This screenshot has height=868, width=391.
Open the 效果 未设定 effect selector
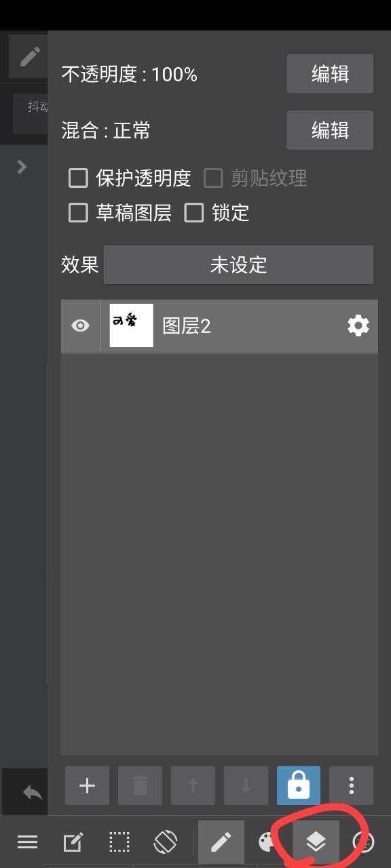(x=238, y=264)
